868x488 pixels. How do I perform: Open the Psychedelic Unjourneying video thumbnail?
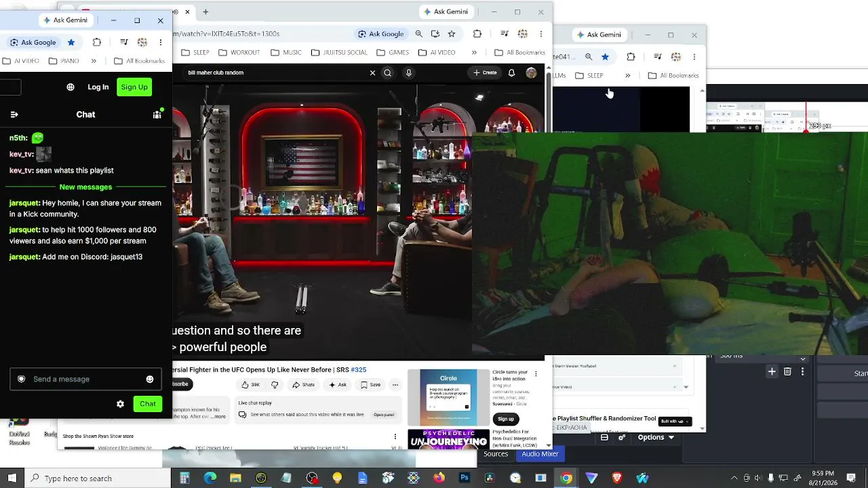(448, 439)
